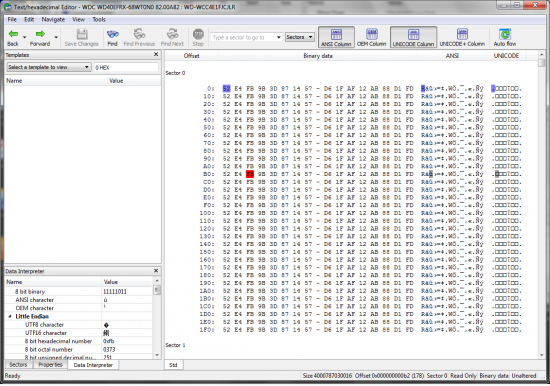Screen dimensions: 550x386
Task: Click the hex view scroll-down arrow
Action: [x=542, y=356]
